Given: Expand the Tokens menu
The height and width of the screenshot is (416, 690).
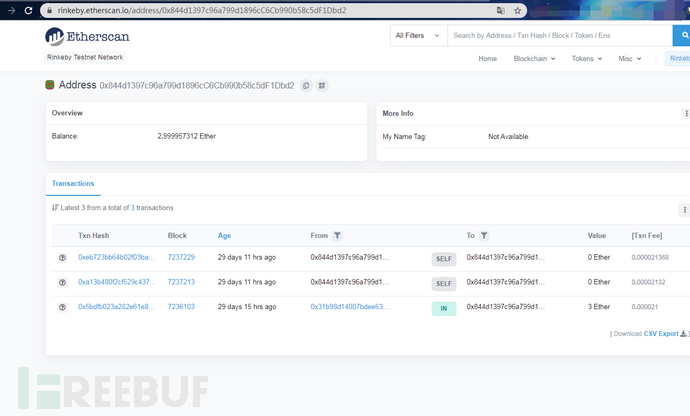Looking at the screenshot, I should pos(587,59).
